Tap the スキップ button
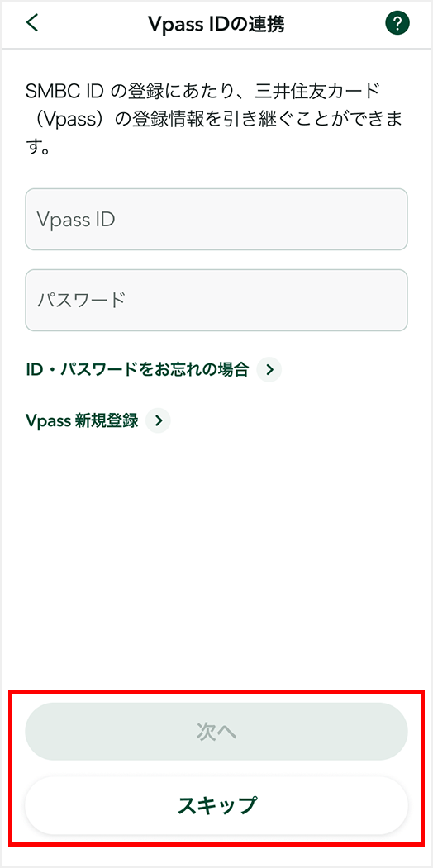This screenshot has height=868, width=433. click(x=216, y=805)
